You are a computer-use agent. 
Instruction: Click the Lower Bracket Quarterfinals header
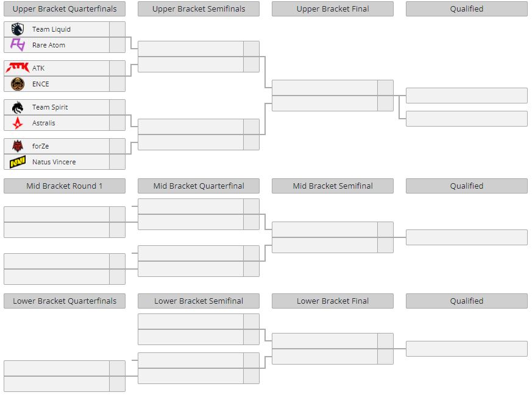65,301
